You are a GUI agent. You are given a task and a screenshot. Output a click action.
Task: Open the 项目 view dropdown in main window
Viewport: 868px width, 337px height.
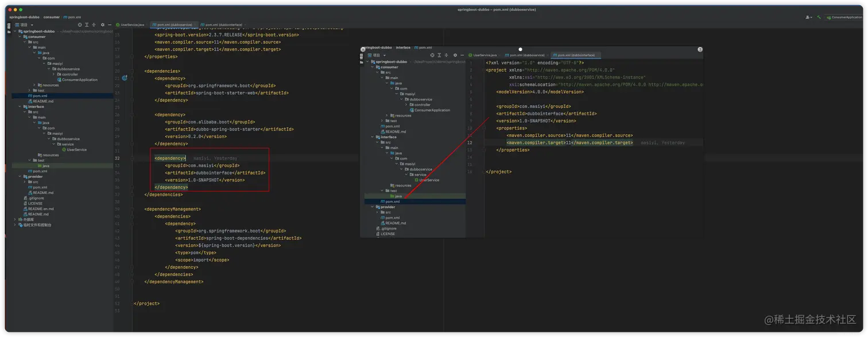tap(32, 25)
